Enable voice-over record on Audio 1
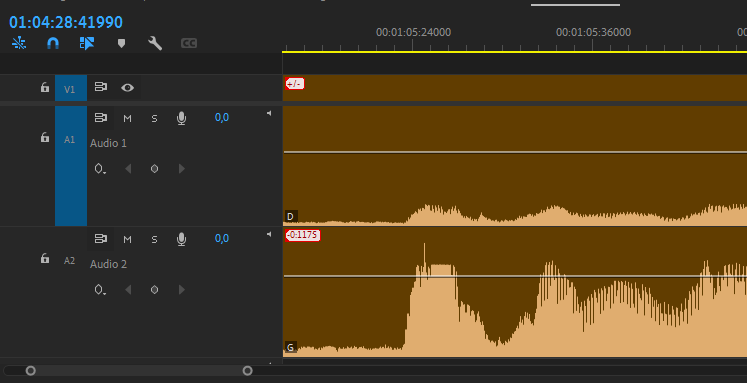 click(x=181, y=118)
